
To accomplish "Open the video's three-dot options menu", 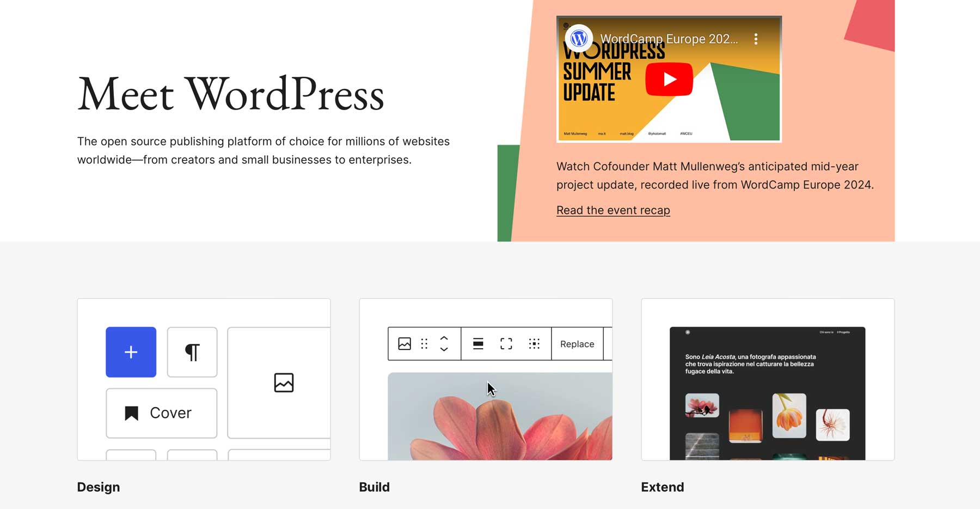I will tap(756, 39).
